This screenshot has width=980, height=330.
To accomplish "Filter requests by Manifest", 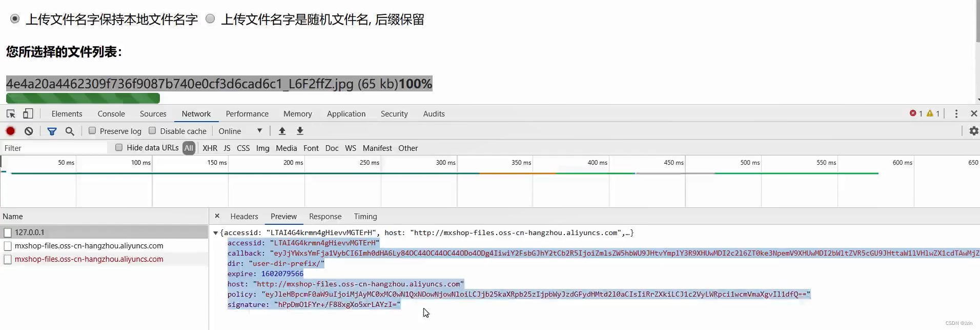I will (377, 148).
